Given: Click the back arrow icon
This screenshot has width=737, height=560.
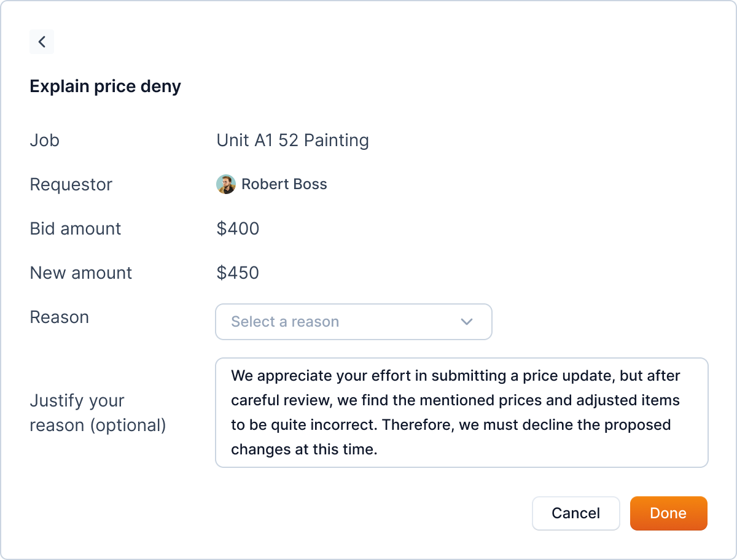Looking at the screenshot, I should [42, 42].
